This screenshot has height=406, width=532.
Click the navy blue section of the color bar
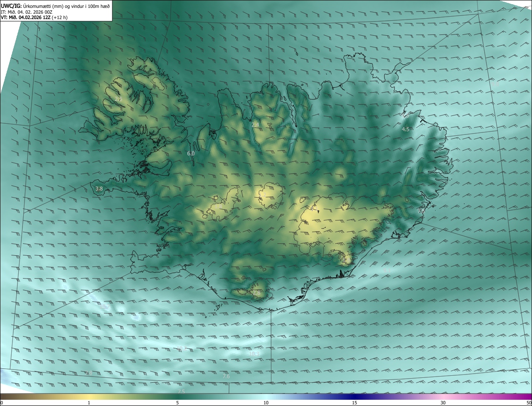(x=355, y=396)
